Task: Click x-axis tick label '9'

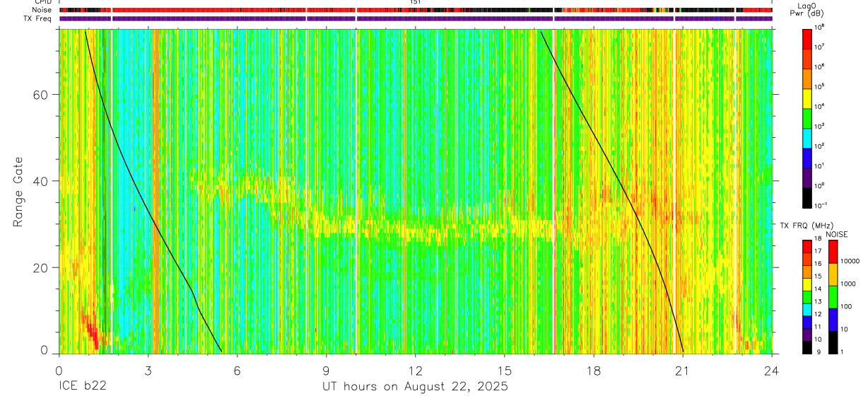Action: point(327,370)
